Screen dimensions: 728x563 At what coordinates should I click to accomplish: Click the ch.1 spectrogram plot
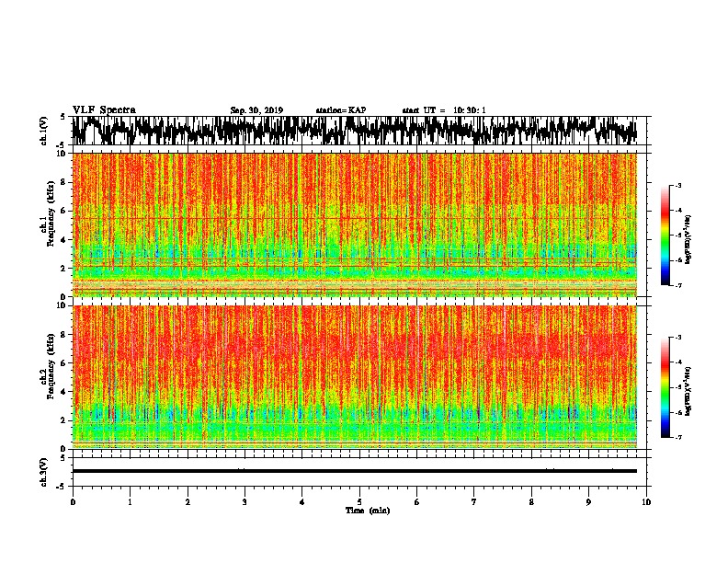(x=355, y=224)
